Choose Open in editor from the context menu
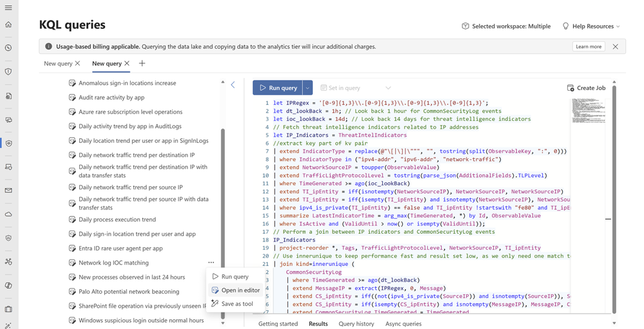Image resolution: width=644 pixels, height=329 pixels. click(235, 290)
